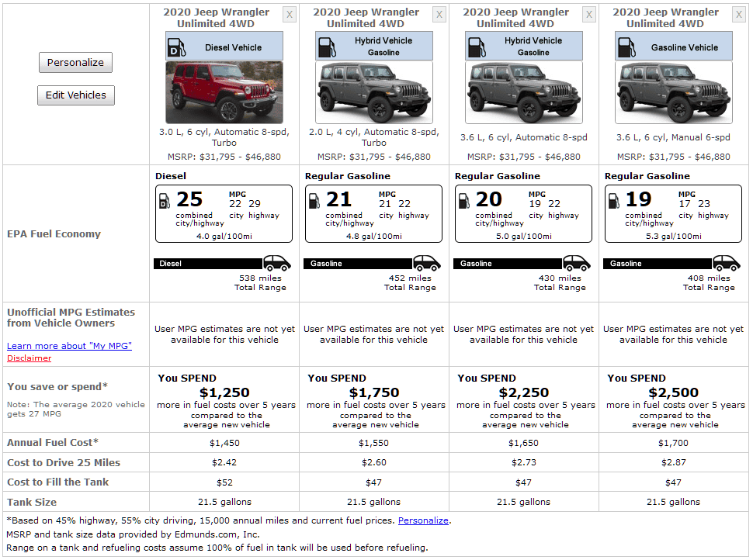753x560 pixels.
Task: Click the car icon above 430 miles range
Action: tap(577, 263)
